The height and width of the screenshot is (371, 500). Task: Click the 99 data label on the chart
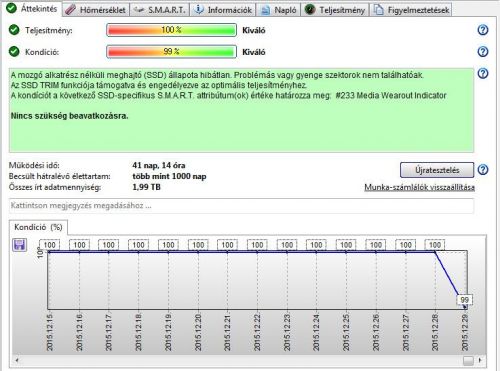pos(464,300)
